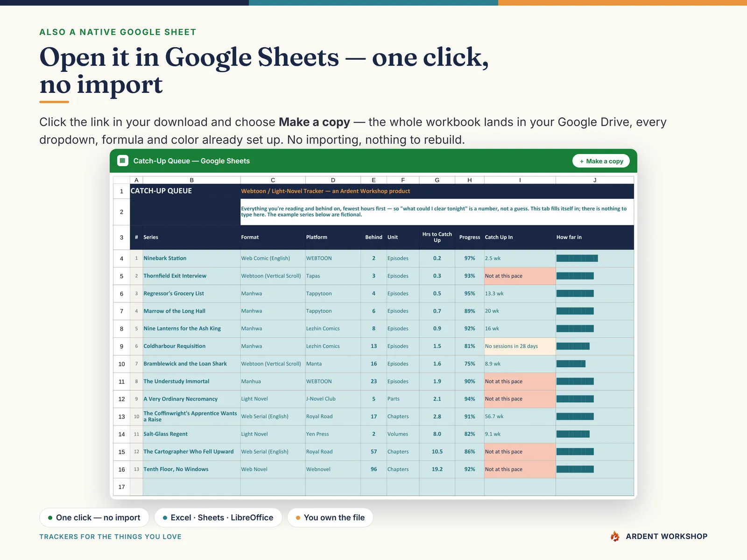Select row 17 header
This screenshot has height=560, width=747.
(121, 487)
